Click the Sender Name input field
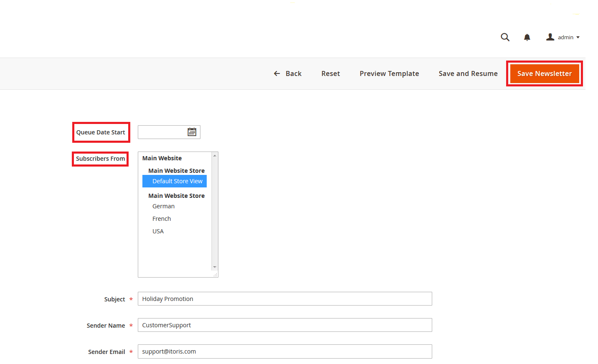This screenshot has height=364, width=598. pyautogui.click(x=285, y=325)
